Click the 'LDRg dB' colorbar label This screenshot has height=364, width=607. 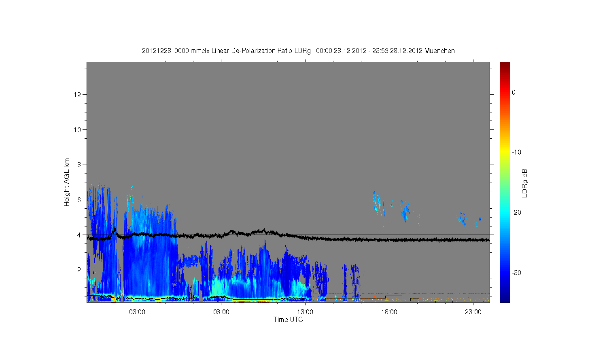pyautogui.click(x=525, y=183)
